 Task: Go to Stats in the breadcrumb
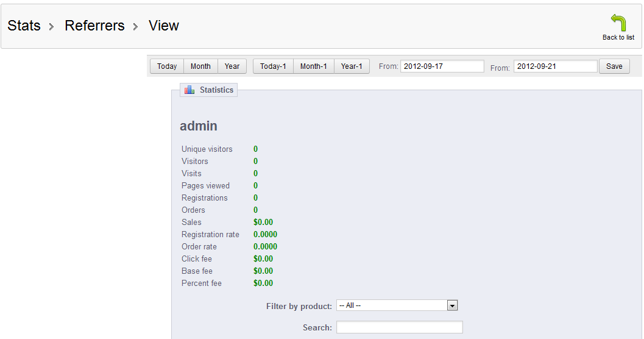click(24, 26)
